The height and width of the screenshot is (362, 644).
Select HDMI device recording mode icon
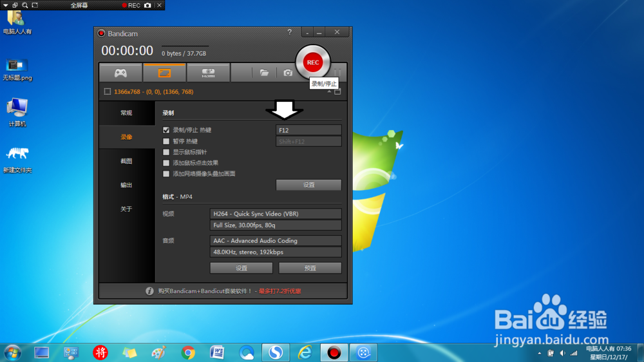pyautogui.click(x=208, y=73)
